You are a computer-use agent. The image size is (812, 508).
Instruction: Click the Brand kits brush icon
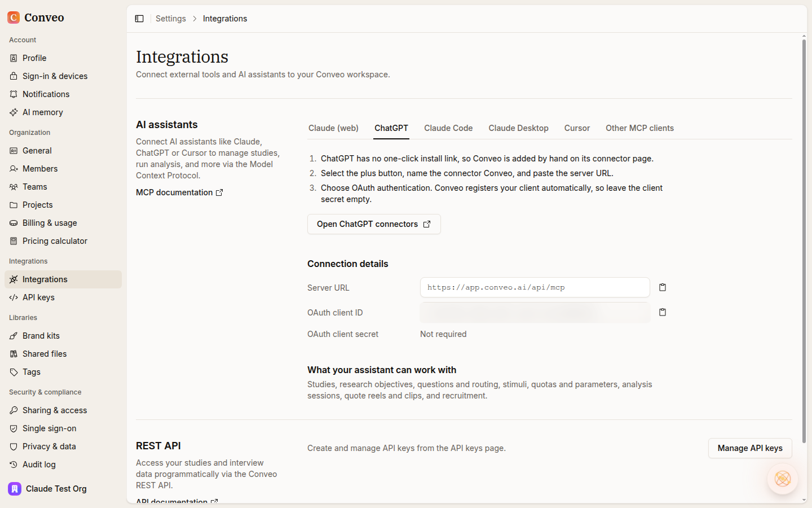(x=14, y=336)
